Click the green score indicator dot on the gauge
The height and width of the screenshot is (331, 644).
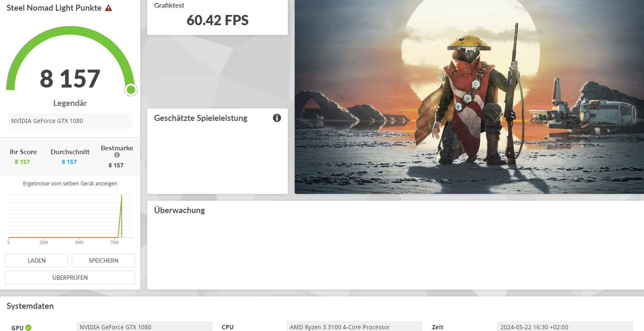(131, 90)
